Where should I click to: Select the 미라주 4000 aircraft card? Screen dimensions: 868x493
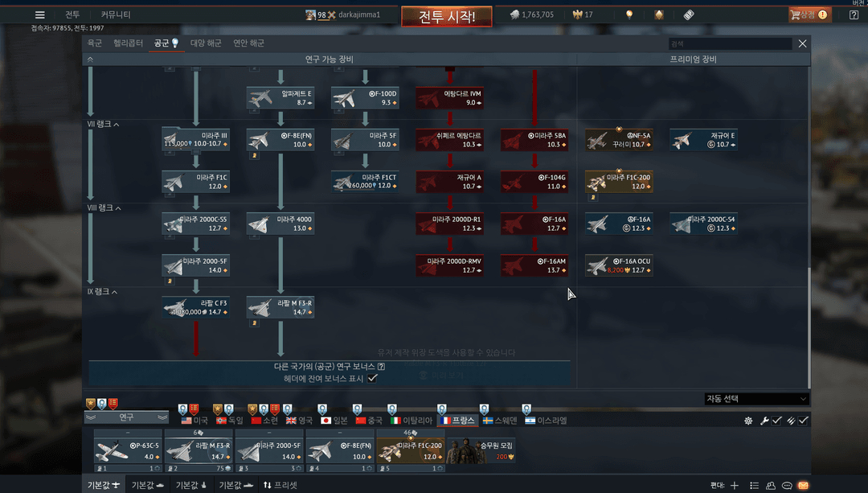click(x=280, y=224)
